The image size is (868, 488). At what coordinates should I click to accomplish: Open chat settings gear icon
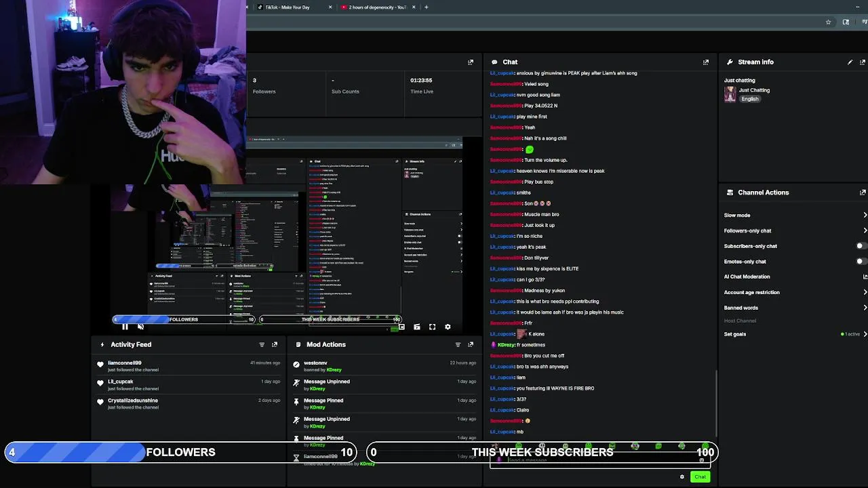682,476
